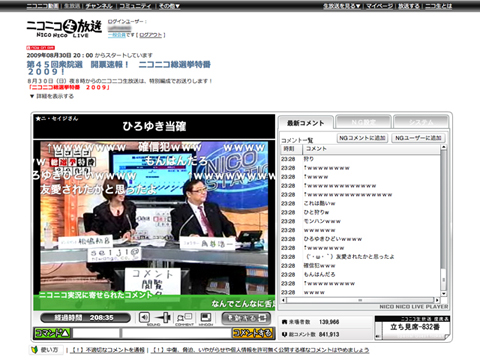
Task: Click the main comment text input field
Action: [176, 333]
